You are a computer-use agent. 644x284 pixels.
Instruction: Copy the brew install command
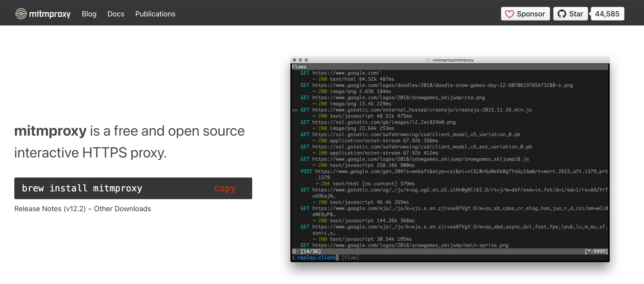coord(225,188)
